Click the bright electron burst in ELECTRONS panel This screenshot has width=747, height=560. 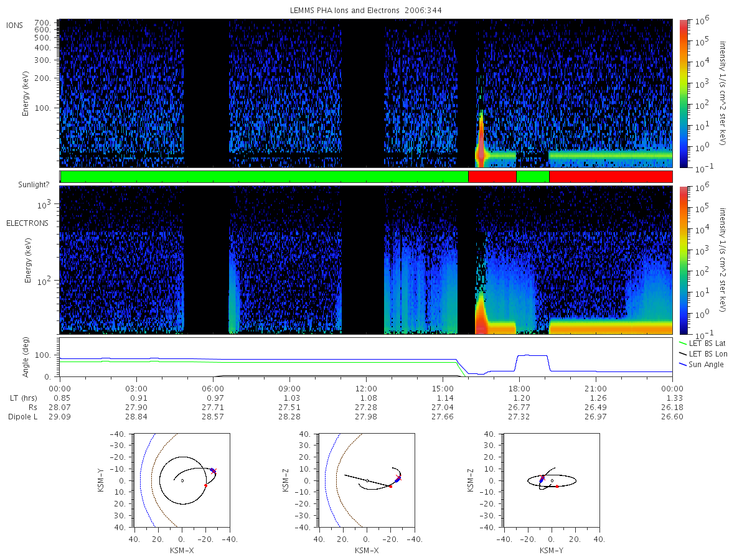point(481,314)
